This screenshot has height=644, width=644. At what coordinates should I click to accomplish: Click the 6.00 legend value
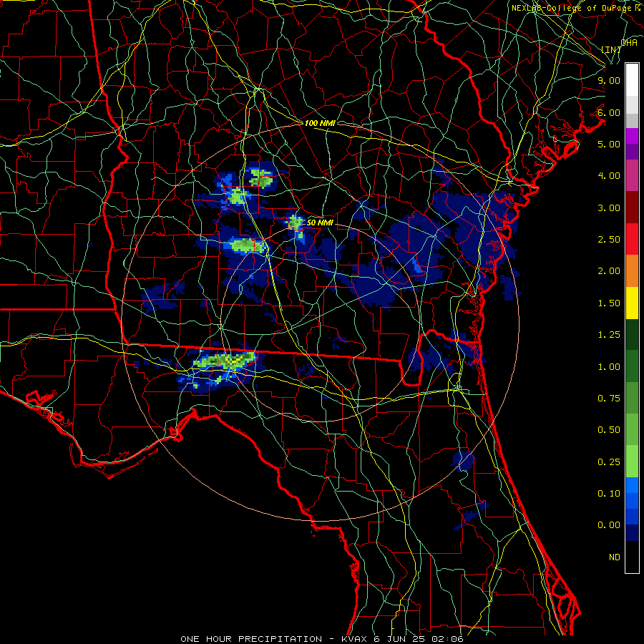[609, 112]
